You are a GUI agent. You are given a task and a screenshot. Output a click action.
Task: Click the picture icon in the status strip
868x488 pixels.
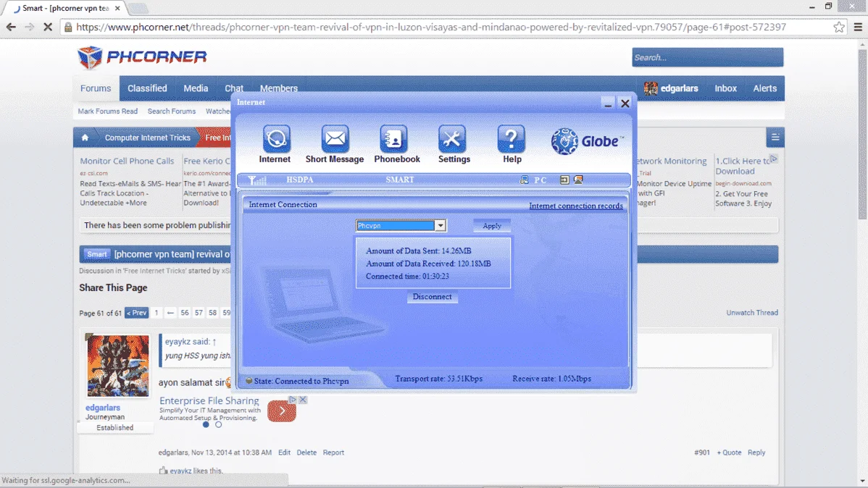click(x=578, y=180)
